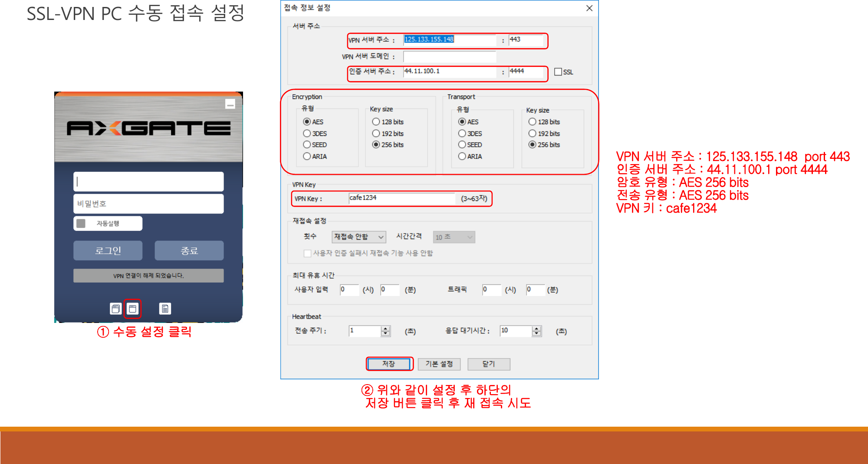The height and width of the screenshot is (464, 868).
Task: Click the 닫기 close button
Action: [489, 364]
